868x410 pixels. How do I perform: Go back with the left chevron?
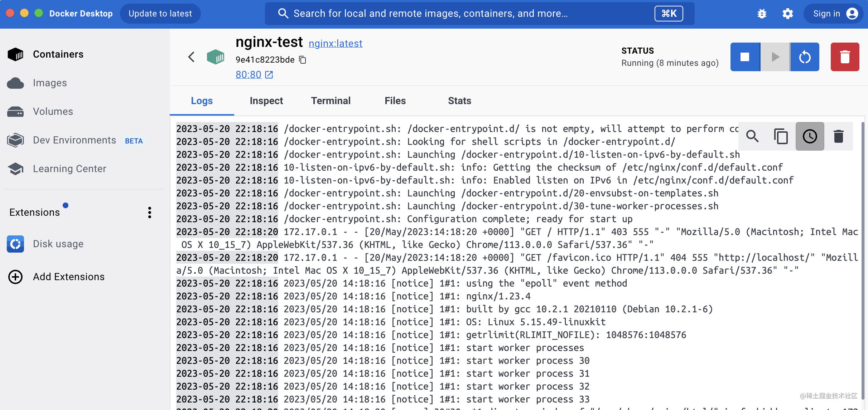coord(192,57)
